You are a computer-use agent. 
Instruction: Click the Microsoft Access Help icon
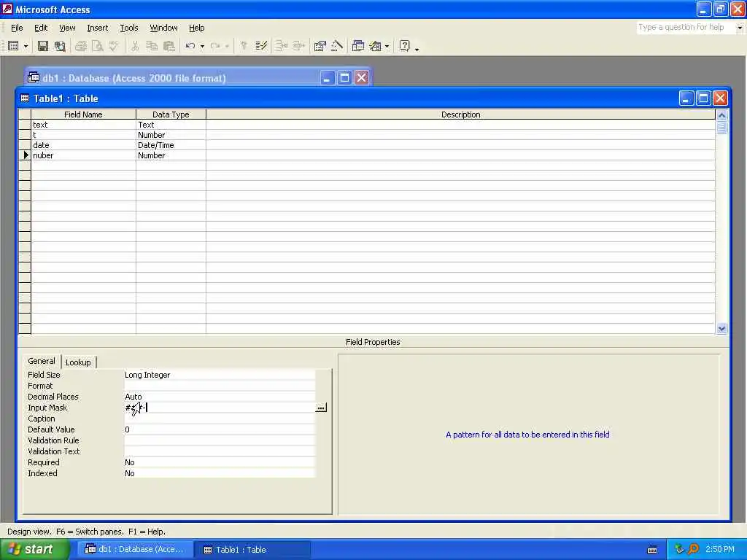tap(404, 46)
